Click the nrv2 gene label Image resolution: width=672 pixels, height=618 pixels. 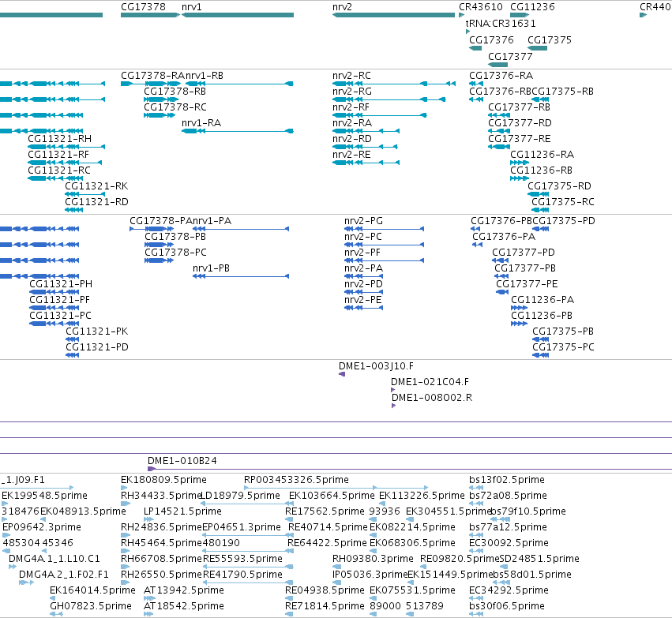(342, 7)
